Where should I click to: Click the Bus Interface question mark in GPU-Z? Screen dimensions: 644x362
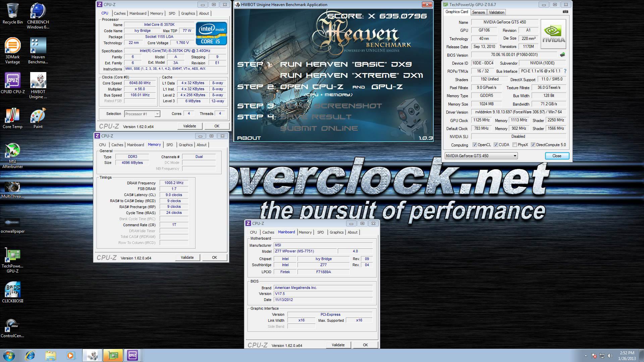point(565,71)
